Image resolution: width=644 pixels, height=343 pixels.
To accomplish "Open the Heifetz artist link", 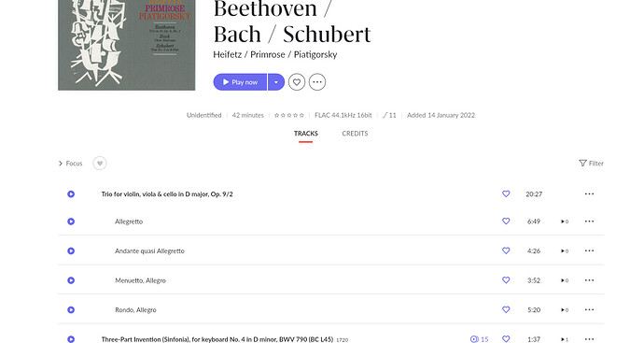I will click(227, 54).
